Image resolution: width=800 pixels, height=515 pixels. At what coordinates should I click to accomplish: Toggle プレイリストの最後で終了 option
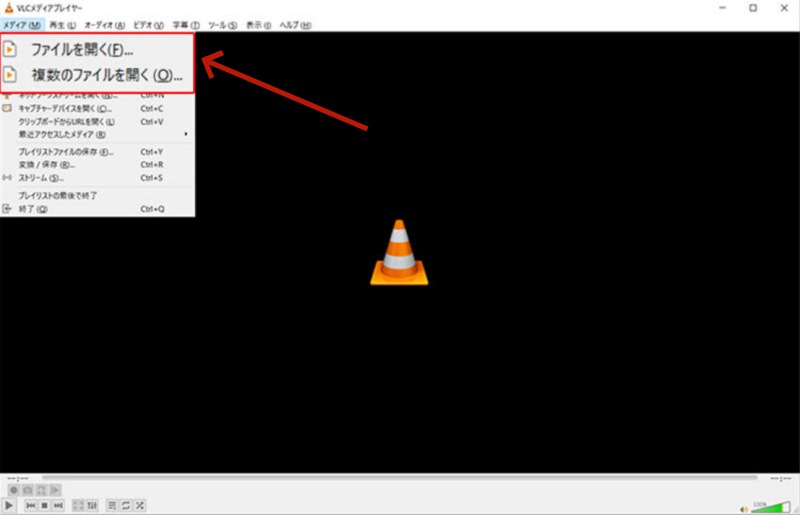click(97, 195)
